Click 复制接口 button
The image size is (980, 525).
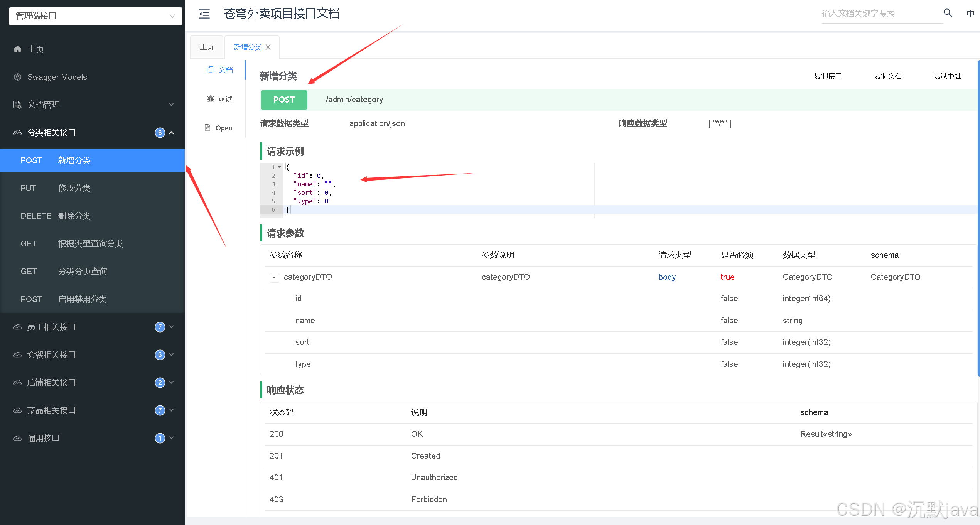click(828, 76)
